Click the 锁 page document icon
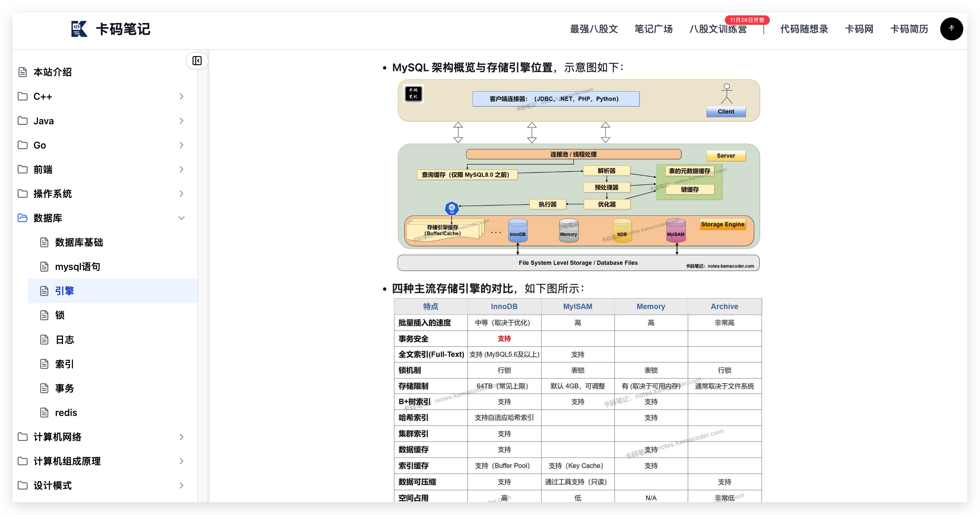Image resolution: width=980 pixels, height=515 pixels. coord(44,315)
